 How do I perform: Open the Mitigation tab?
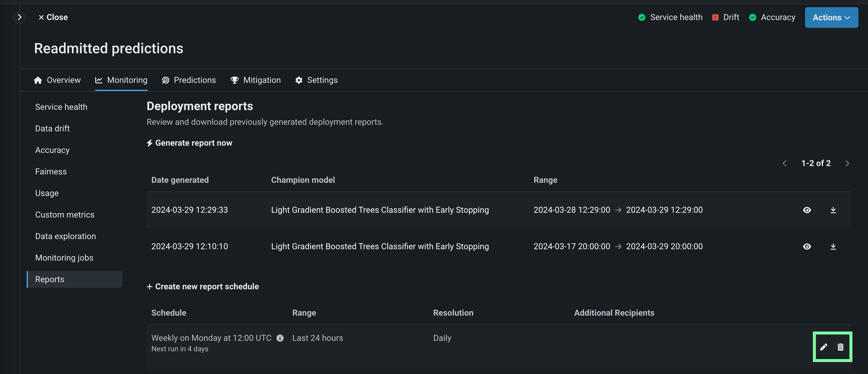(255, 80)
